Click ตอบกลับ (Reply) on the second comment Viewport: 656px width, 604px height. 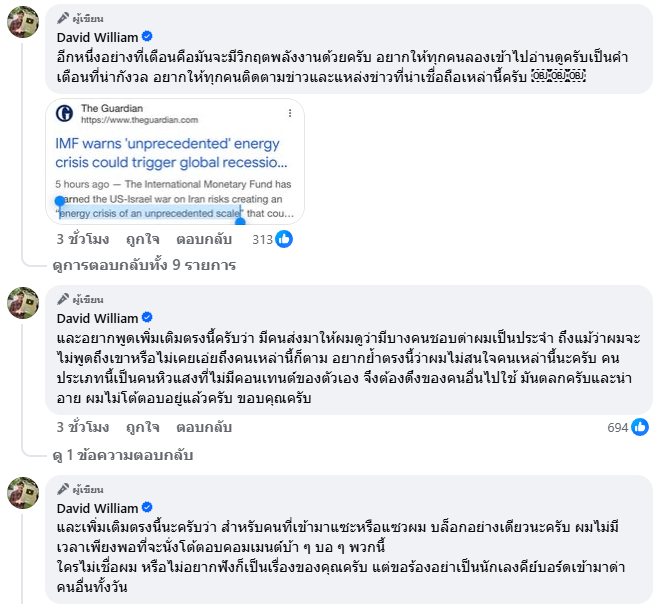(204, 427)
